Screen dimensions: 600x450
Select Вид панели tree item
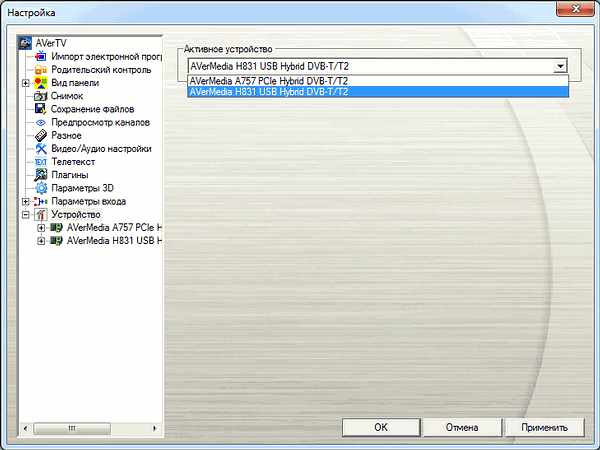tap(75, 83)
